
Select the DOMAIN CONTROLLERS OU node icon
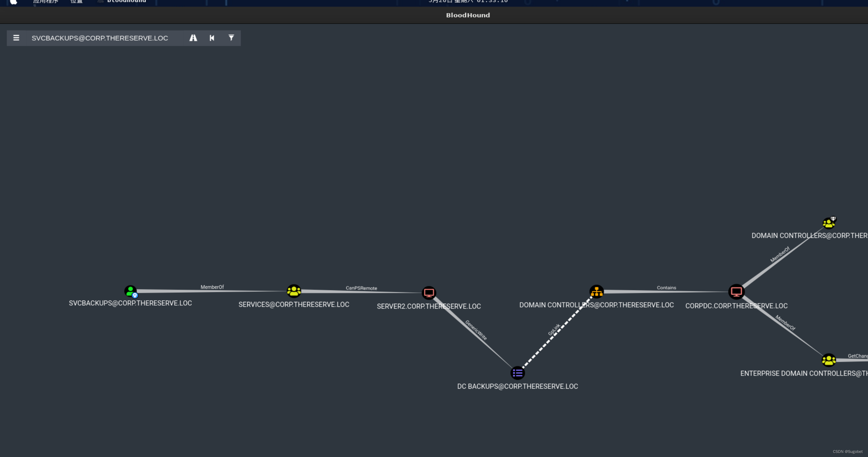(x=596, y=291)
